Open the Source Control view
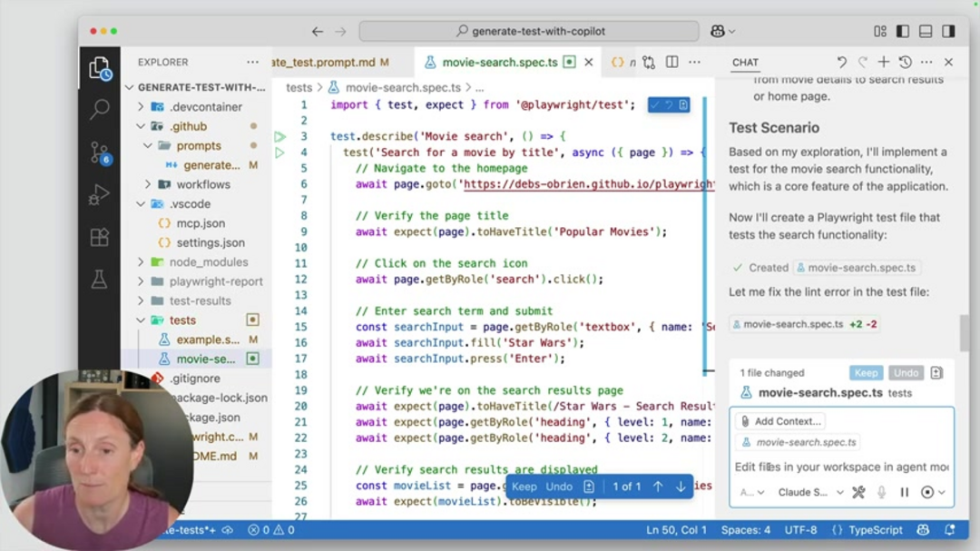 click(99, 153)
